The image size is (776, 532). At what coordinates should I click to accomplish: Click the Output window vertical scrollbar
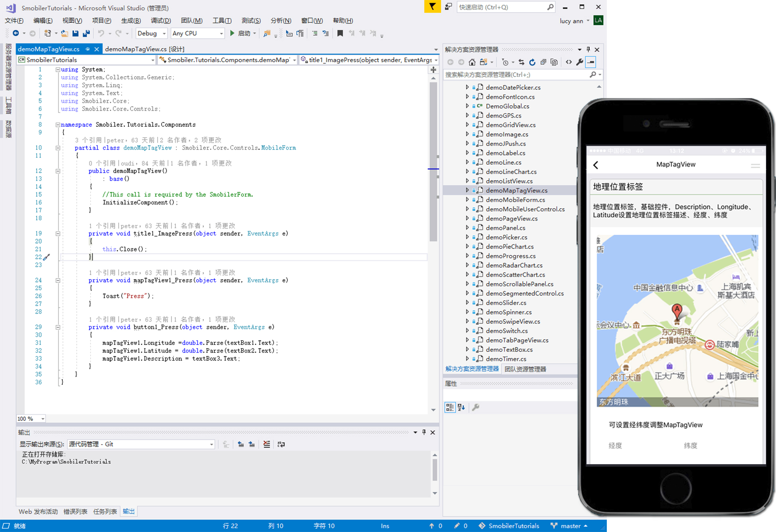(434, 474)
